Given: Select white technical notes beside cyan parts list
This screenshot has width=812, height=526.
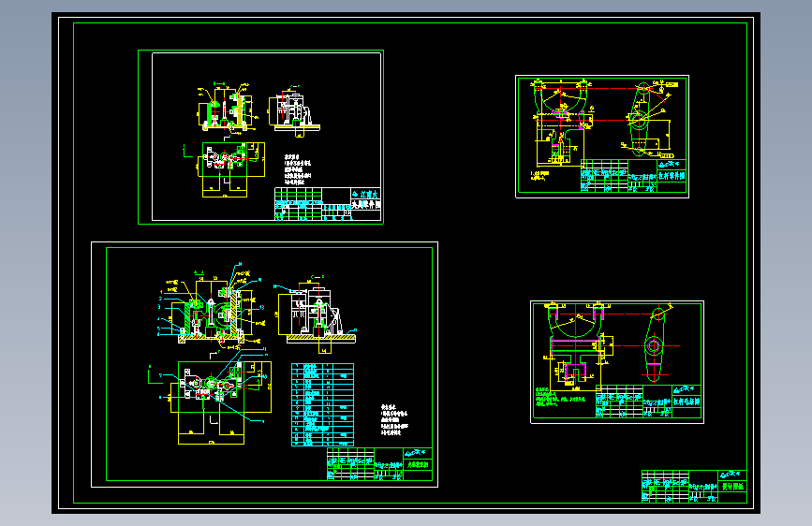Looking at the screenshot, I should point(394,420).
